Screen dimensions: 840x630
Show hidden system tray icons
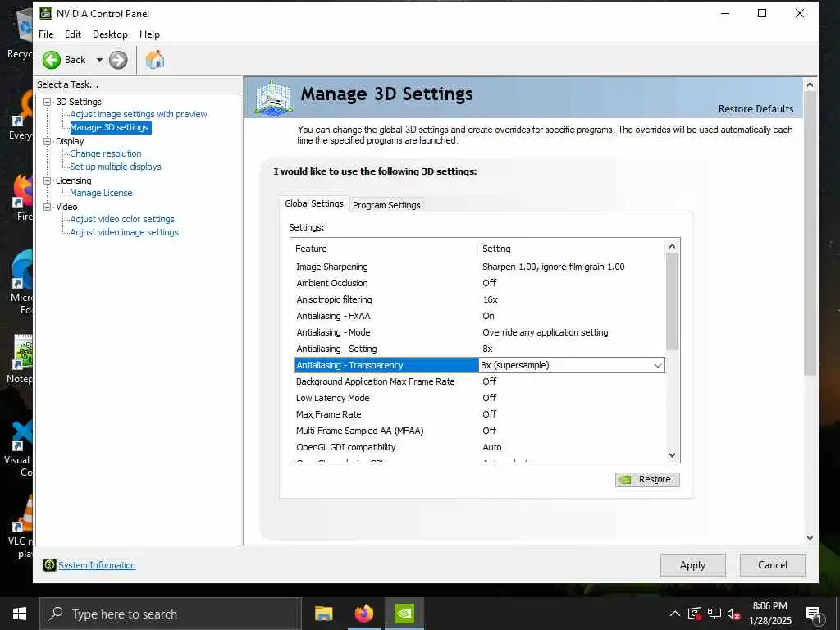pyautogui.click(x=675, y=614)
